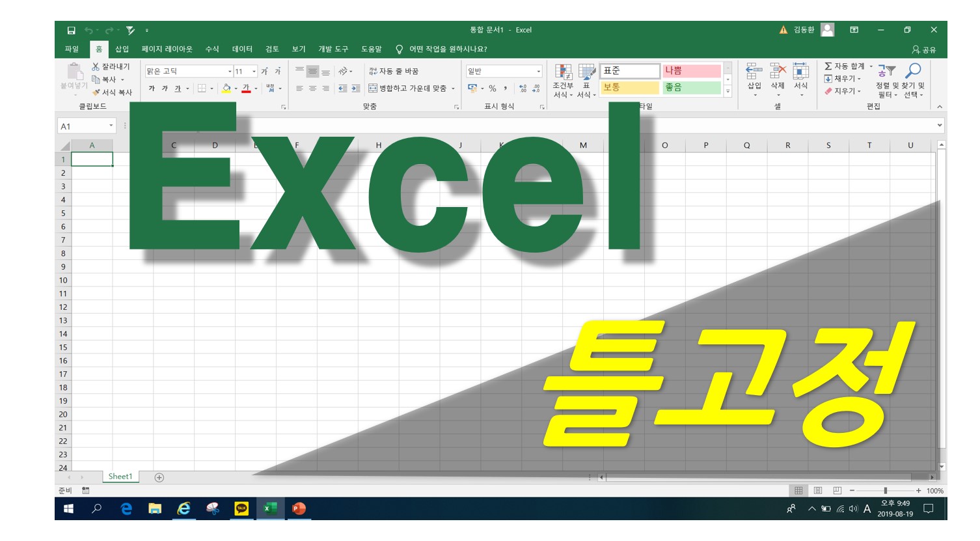Click the Delete cells (삭제) icon
This screenshot has height=541, width=980.
pos(778,72)
